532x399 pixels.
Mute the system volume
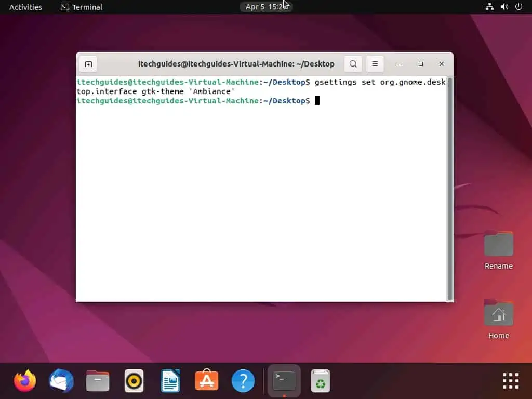(503, 7)
